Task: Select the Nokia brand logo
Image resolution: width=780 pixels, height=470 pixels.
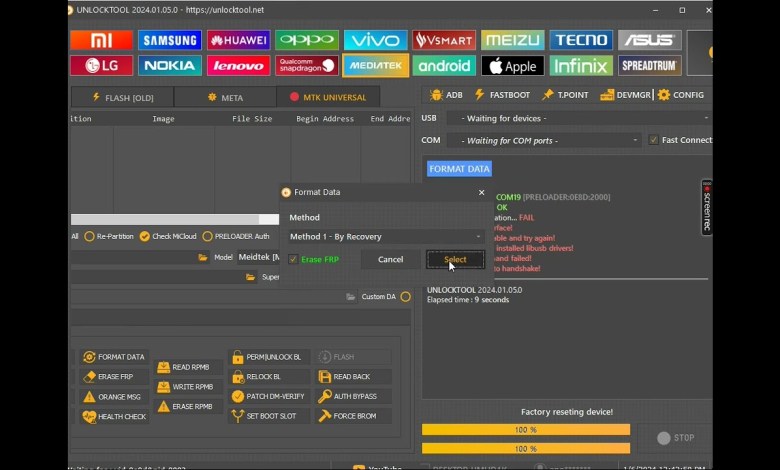Action: pos(170,66)
